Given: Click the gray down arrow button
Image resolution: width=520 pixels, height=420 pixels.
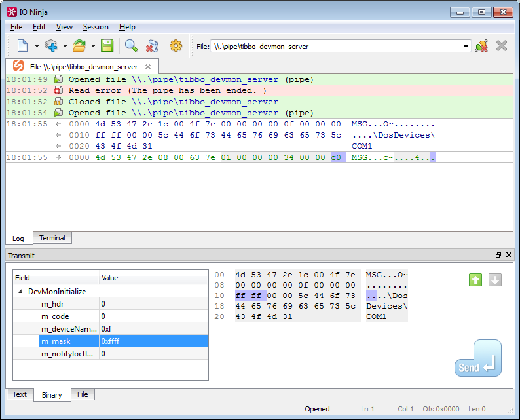Looking at the screenshot, I should 495,280.
